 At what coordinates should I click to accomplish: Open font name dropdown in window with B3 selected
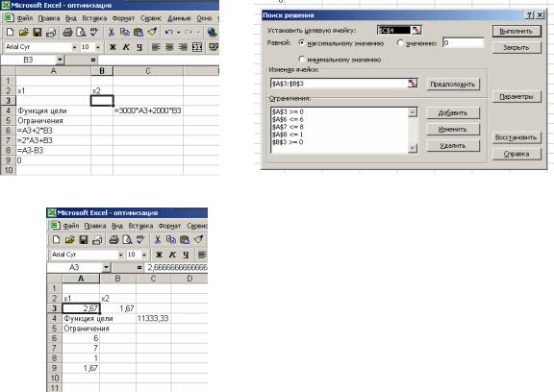[x=74, y=47]
